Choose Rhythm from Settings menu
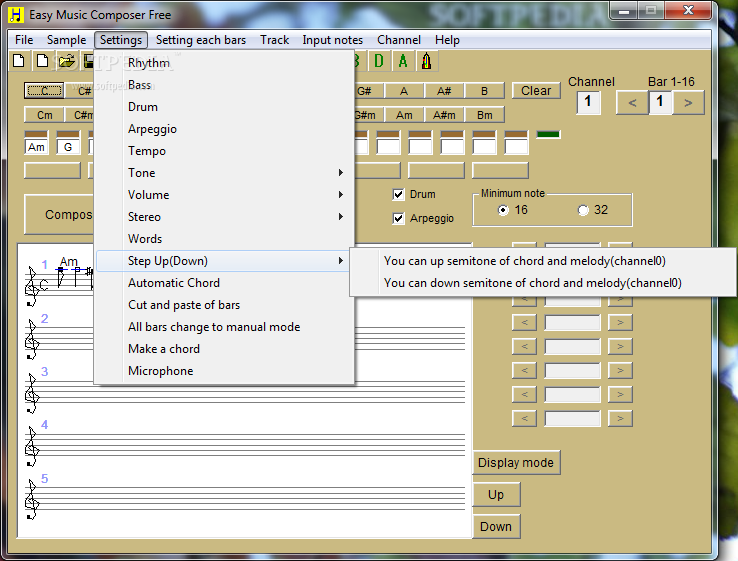Screen dimensions: 738x561 (x=225, y=63)
